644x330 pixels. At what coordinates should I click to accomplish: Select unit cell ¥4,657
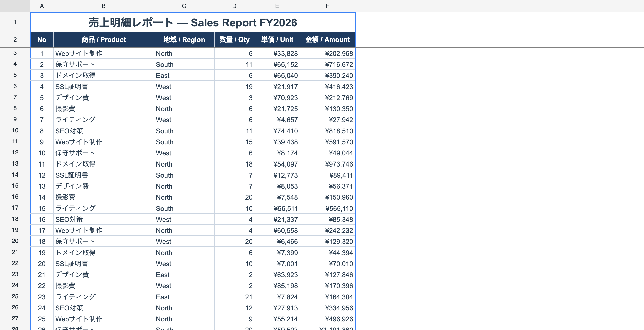pyautogui.click(x=277, y=120)
